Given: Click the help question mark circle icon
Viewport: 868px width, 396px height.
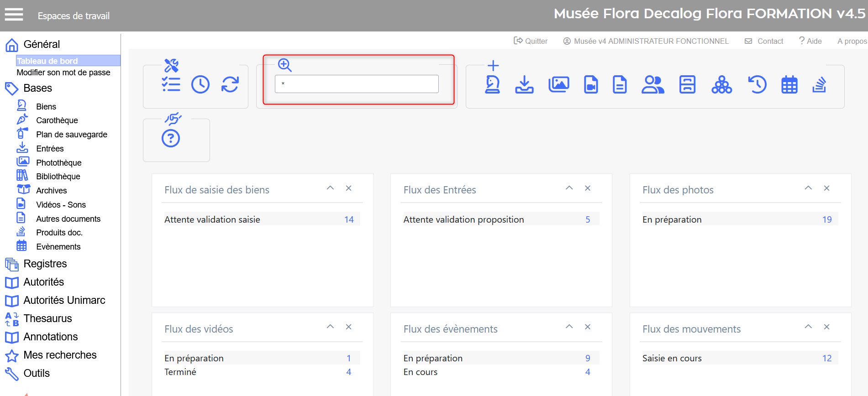Looking at the screenshot, I should [171, 138].
